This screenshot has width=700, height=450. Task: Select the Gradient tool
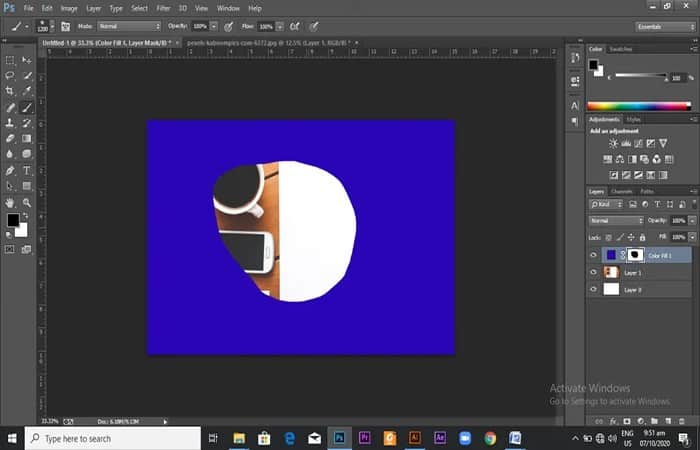coord(27,138)
